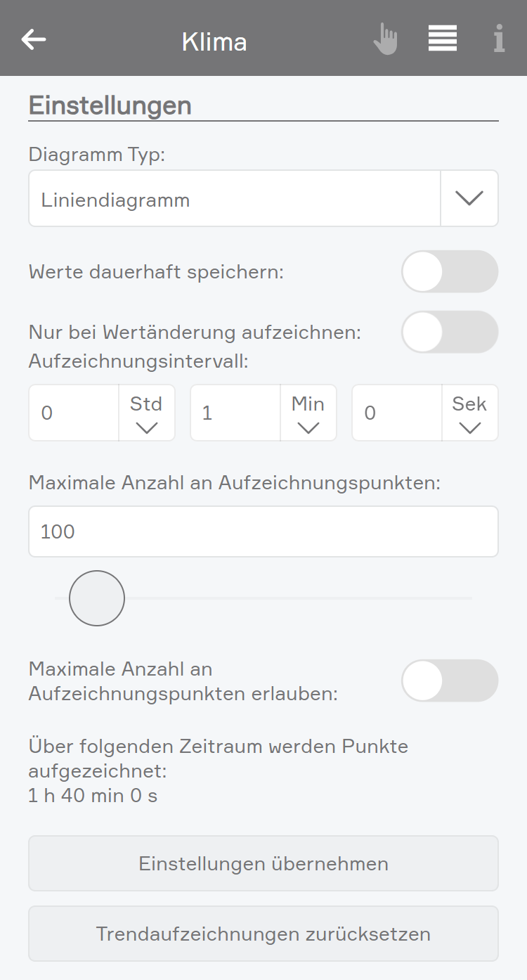Click the hours interval field showing 0
Image resolution: width=527 pixels, height=980 pixels.
click(74, 413)
